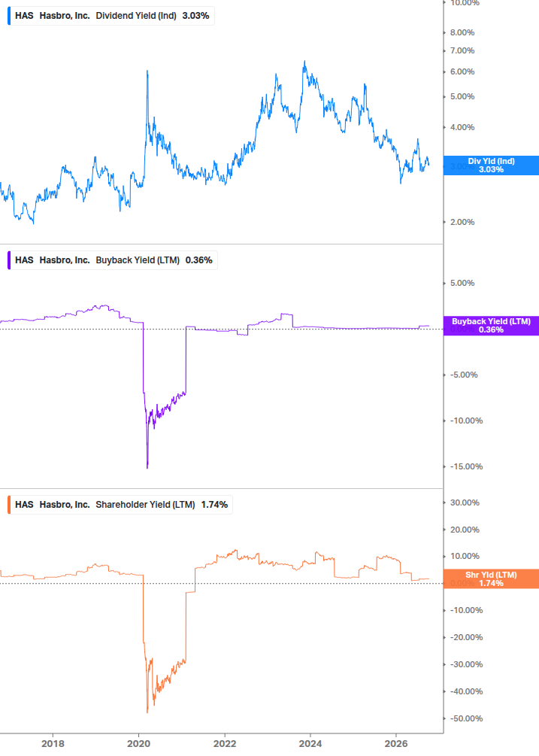Click the blue color bar beside Dividend Yield legend
Image resolution: width=539 pixels, height=756 pixels.
[9, 16]
